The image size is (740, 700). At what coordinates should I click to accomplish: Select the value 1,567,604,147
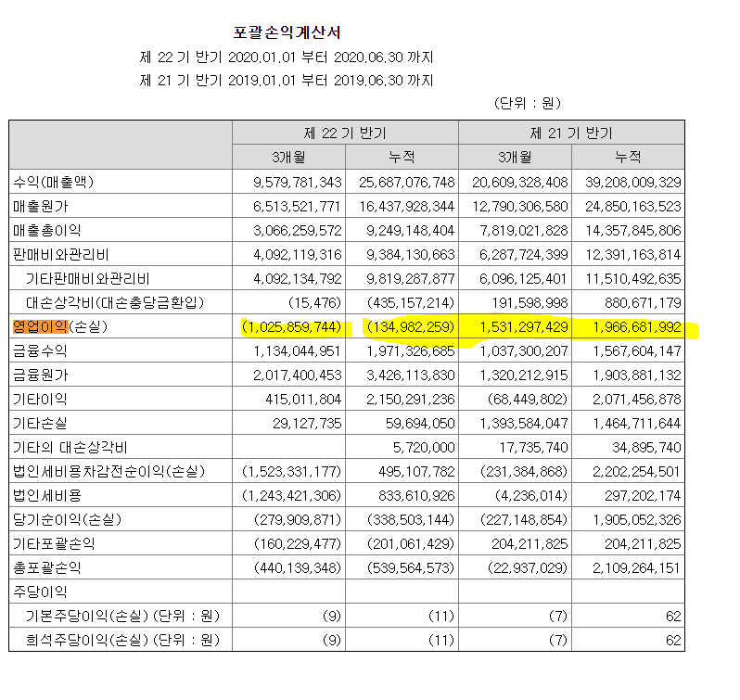coord(637,350)
